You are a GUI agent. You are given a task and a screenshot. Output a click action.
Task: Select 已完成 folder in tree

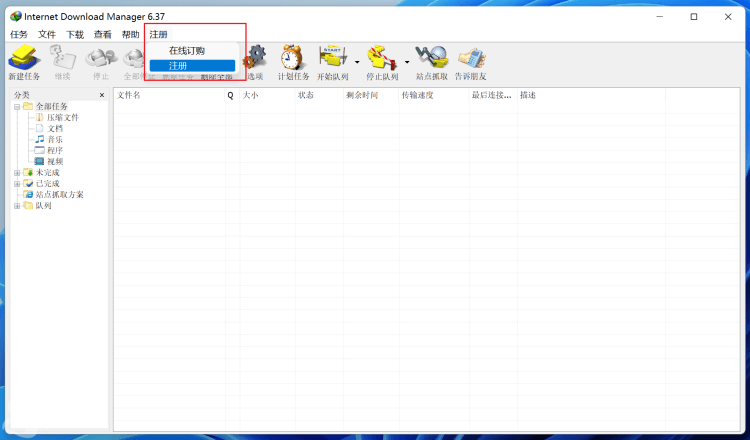coord(48,184)
